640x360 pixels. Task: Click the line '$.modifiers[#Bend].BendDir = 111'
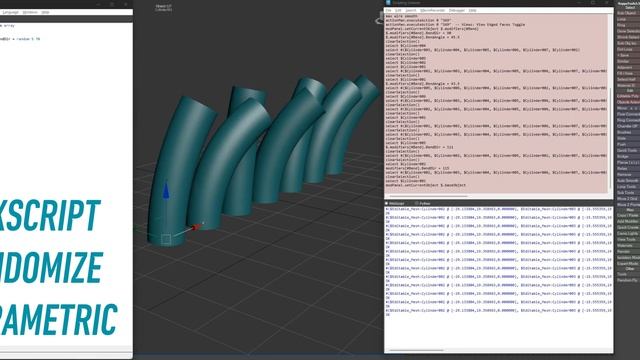click(419, 147)
